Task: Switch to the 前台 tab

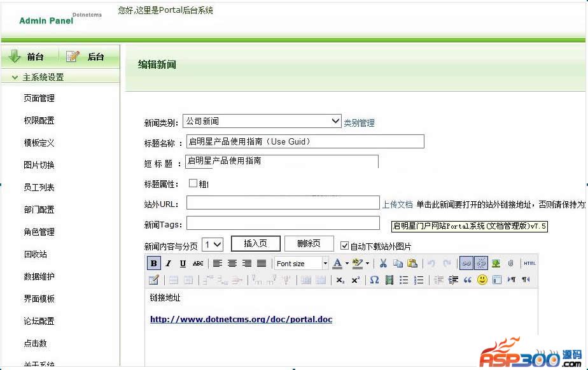Action: [x=30, y=57]
